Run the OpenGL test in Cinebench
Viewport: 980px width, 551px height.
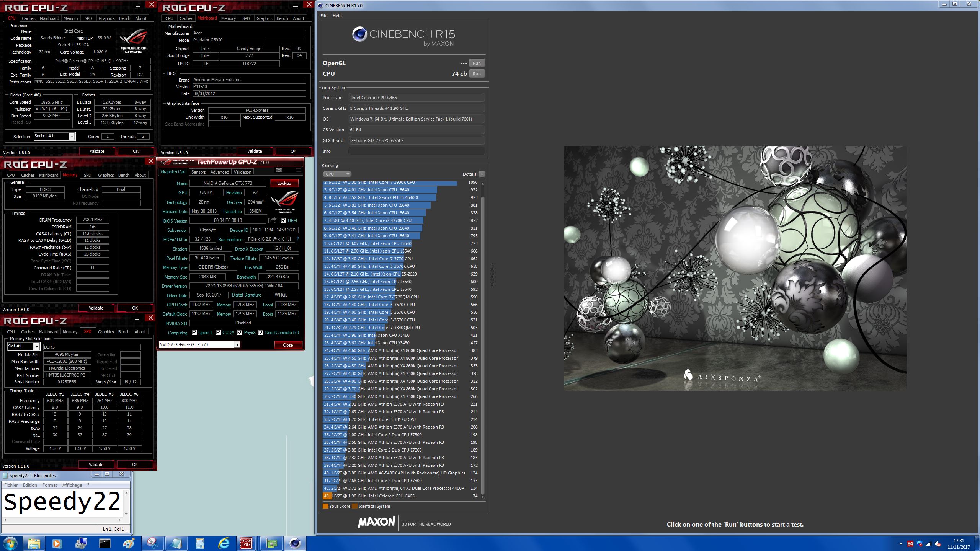477,63
